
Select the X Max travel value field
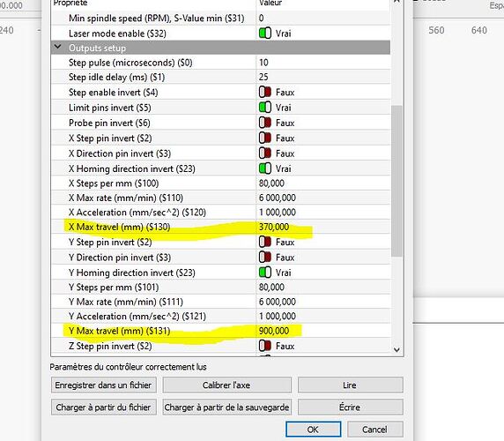[323, 227]
